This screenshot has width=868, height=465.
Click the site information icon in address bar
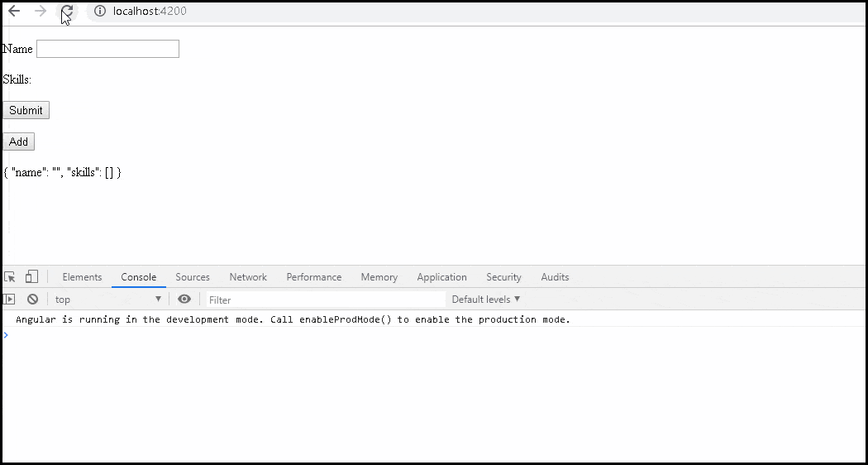pos(100,12)
